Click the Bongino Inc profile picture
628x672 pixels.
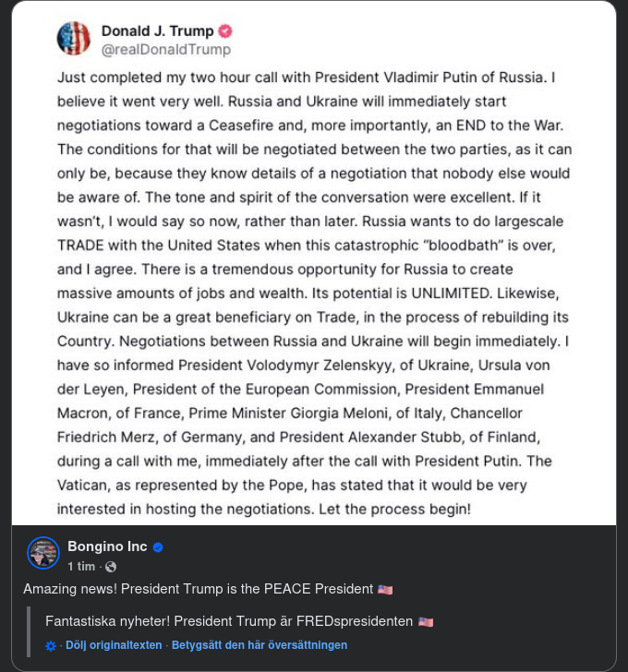point(43,552)
